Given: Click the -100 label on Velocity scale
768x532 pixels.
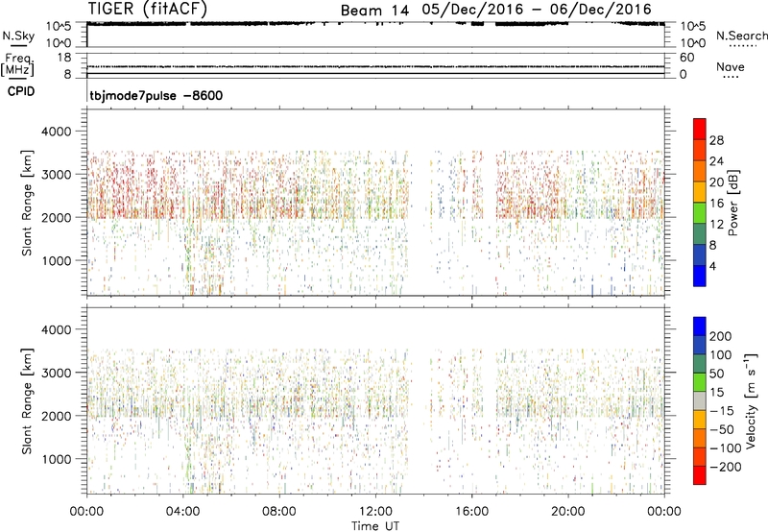Looking at the screenshot, I should (x=726, y=448).
